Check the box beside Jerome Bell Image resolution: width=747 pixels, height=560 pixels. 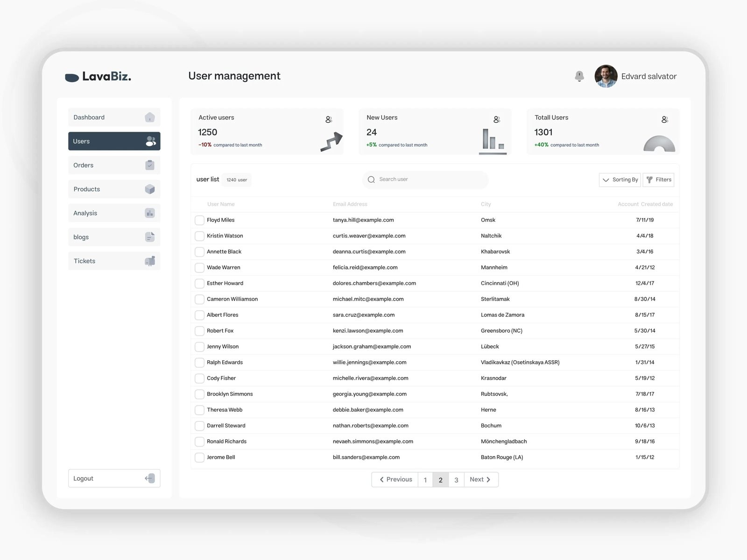tap(199, 458)
